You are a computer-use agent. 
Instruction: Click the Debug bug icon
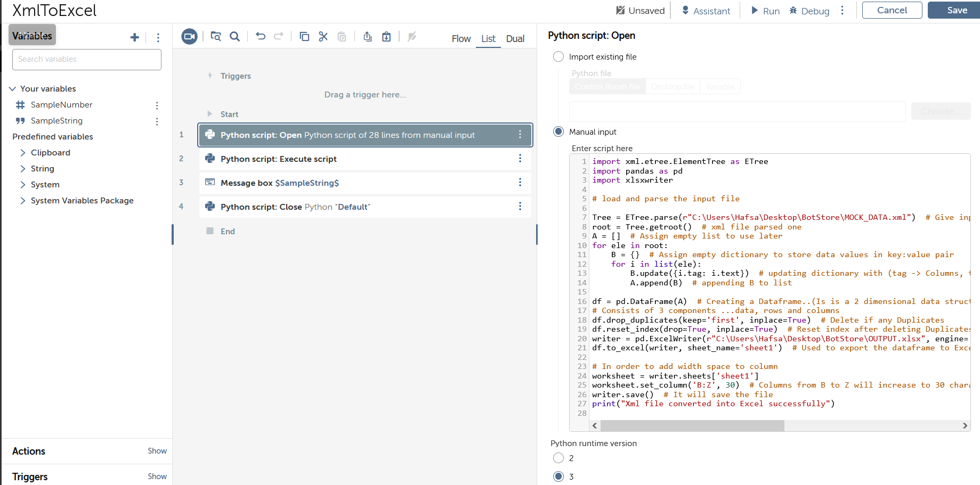tap(793, 11)
